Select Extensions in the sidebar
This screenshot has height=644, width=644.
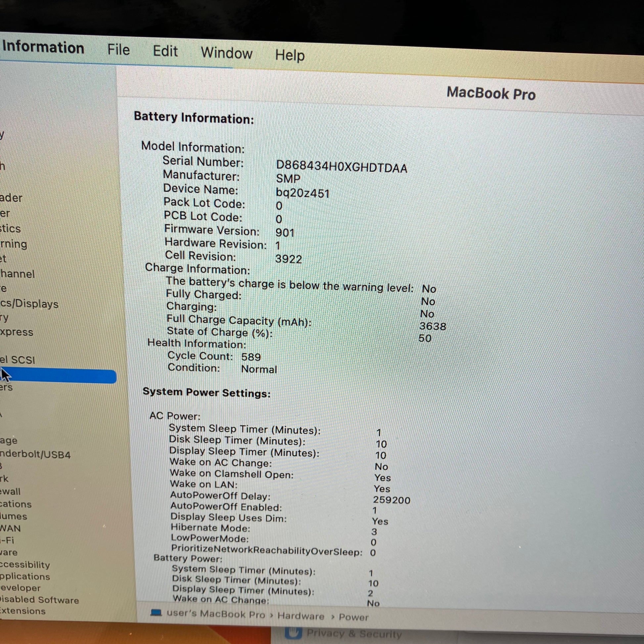23,611
